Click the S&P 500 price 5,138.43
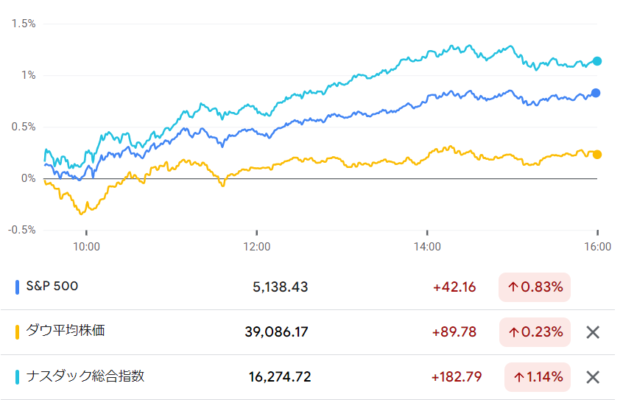 pos(280,287)
